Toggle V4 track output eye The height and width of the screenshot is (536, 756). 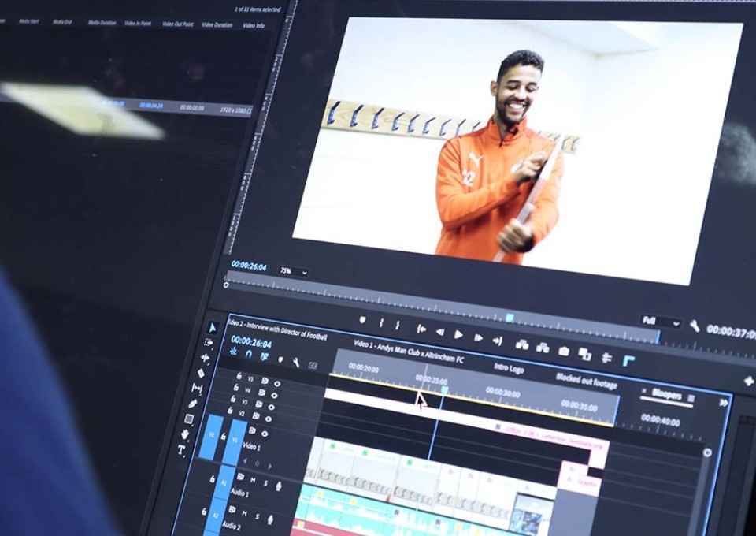(x=274, y=396)
